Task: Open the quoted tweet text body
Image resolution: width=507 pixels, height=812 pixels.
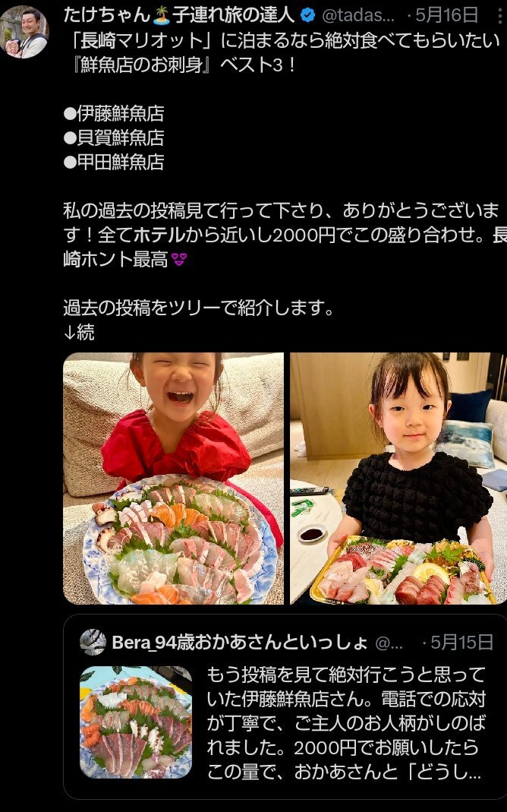Action: [347, 723]
